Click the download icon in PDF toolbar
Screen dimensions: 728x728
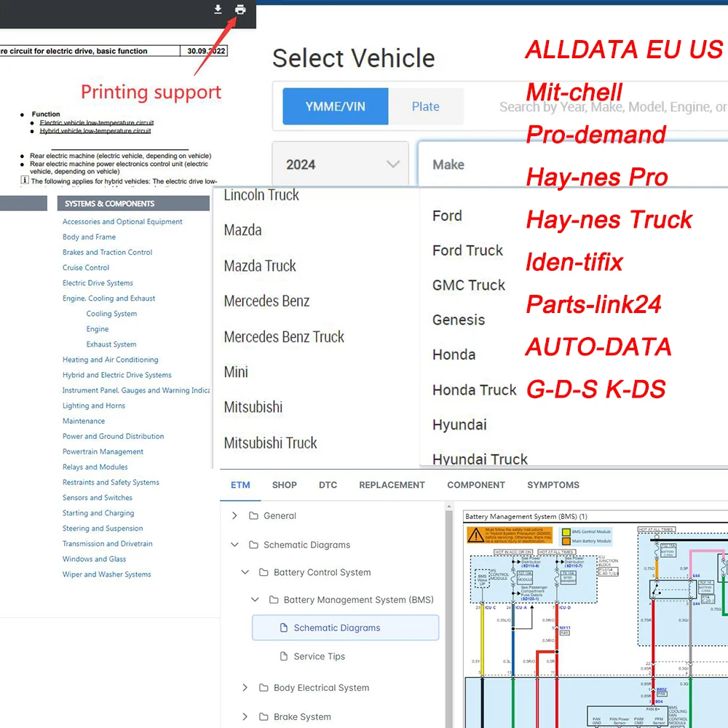click(218, 9)
